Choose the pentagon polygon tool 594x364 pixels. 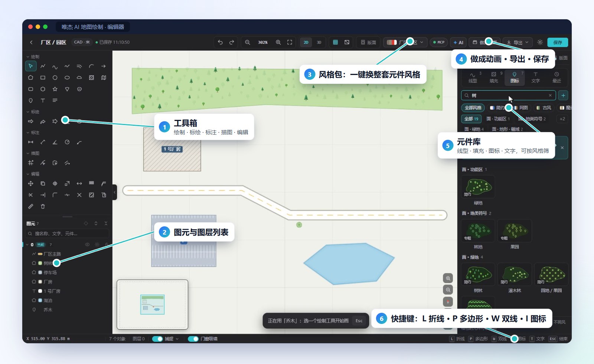click(x=31, y=78)
